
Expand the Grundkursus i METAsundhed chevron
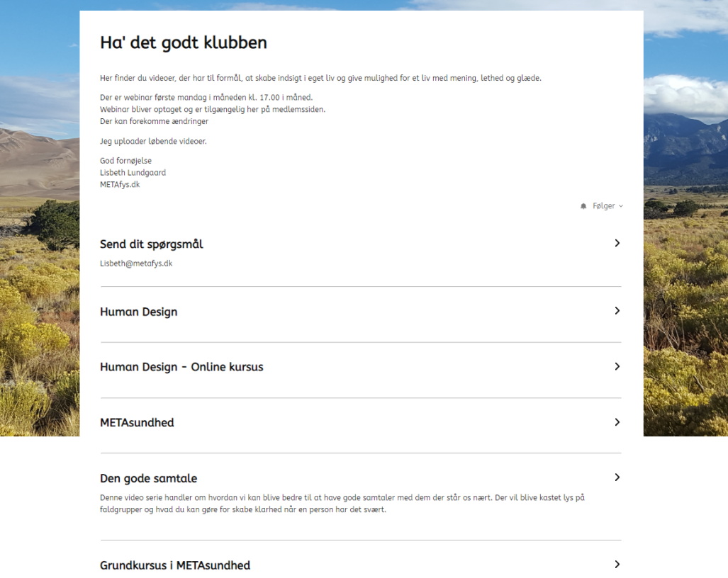pyautogui.click(x=617, y=565)
